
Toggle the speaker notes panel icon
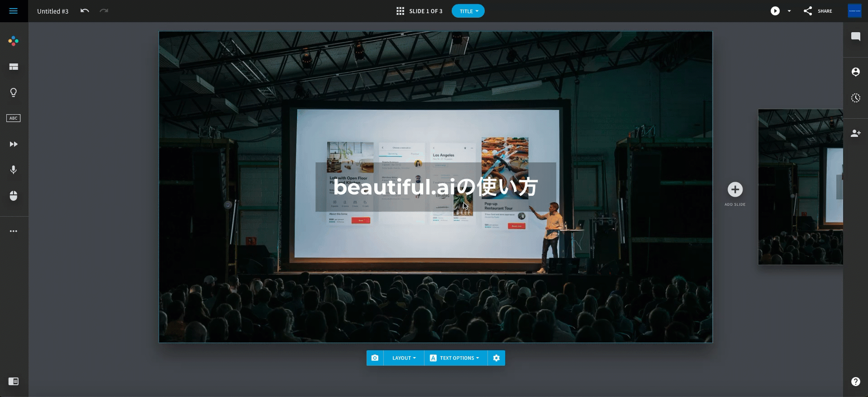14,382
